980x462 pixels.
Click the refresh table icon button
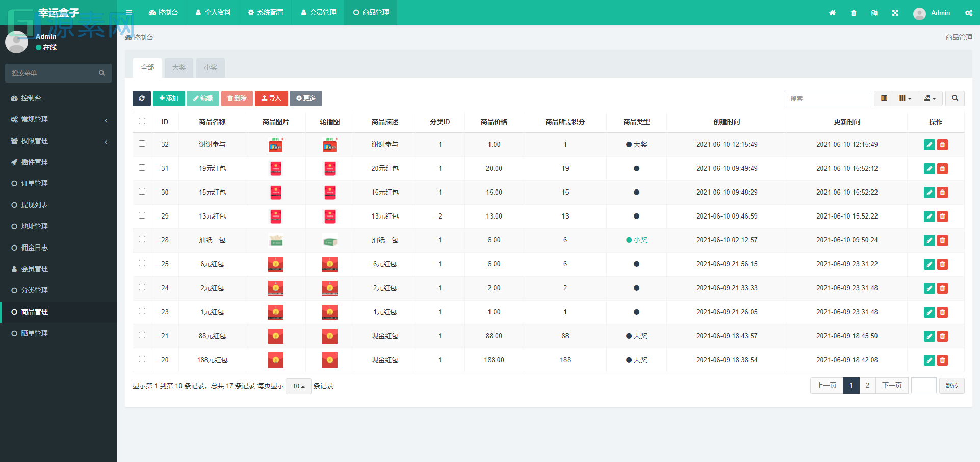142,98
